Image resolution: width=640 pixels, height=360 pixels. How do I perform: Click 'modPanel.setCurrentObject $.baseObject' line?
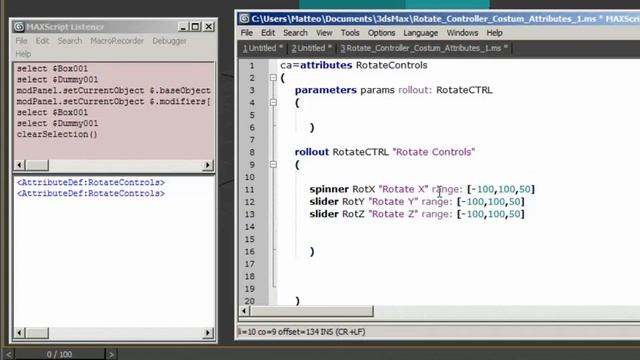coord(113,91)
